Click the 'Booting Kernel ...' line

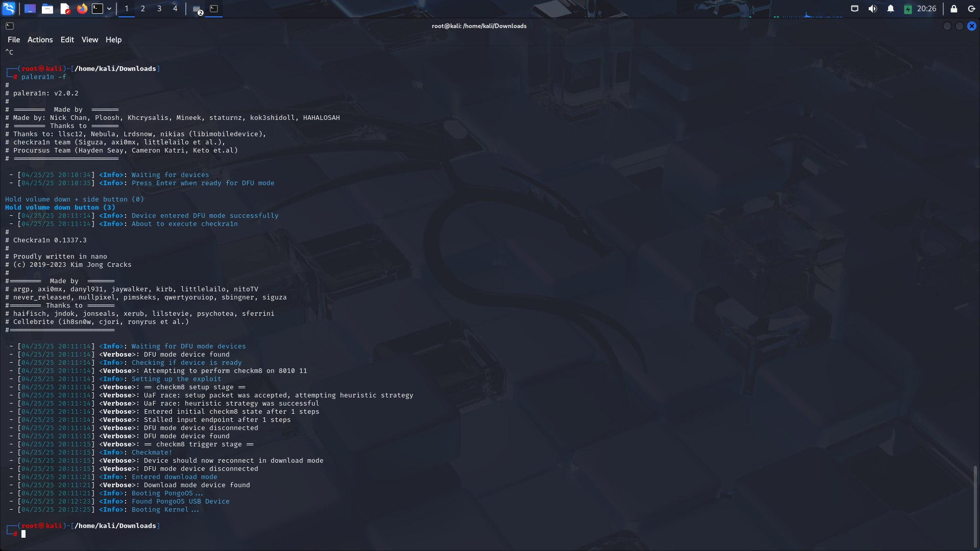tap(165, 510)
